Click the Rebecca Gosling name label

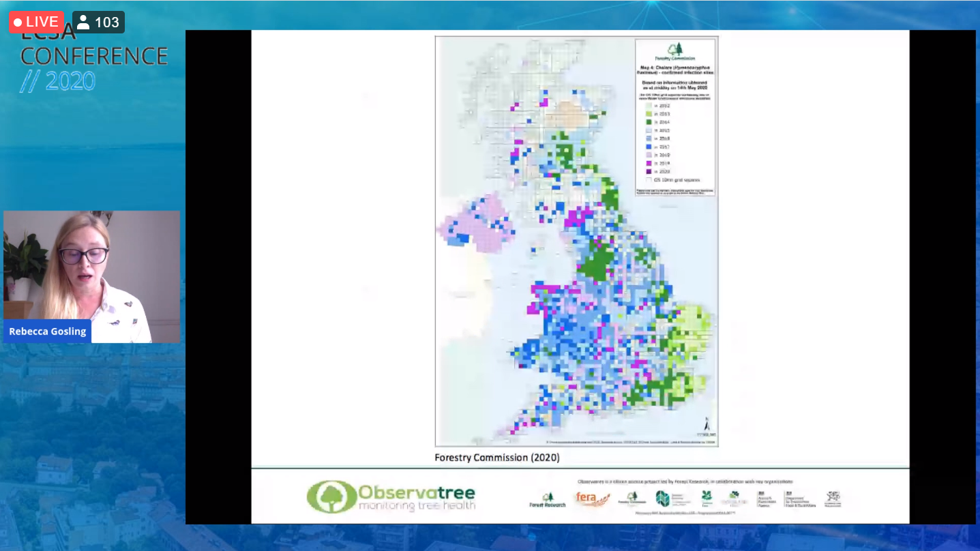(x=48, y=331)
